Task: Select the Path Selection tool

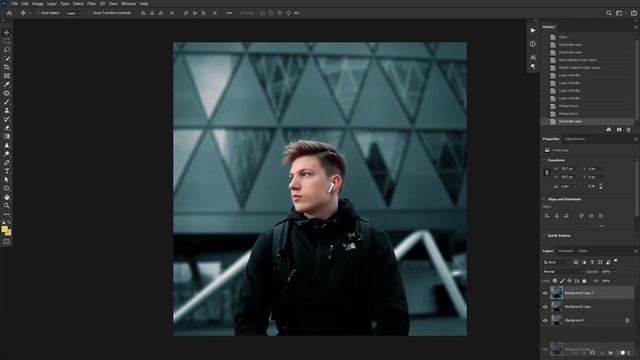Action: pos(7,180)
